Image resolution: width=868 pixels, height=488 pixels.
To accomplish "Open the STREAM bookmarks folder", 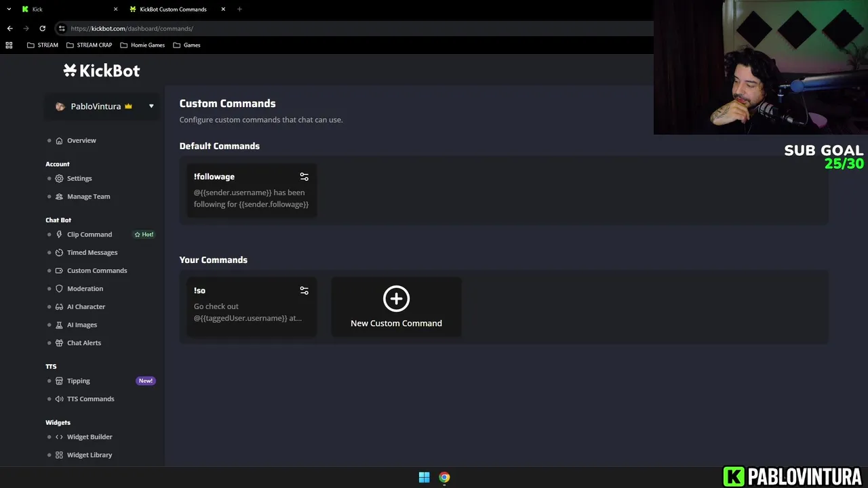I will coord(43,45).
